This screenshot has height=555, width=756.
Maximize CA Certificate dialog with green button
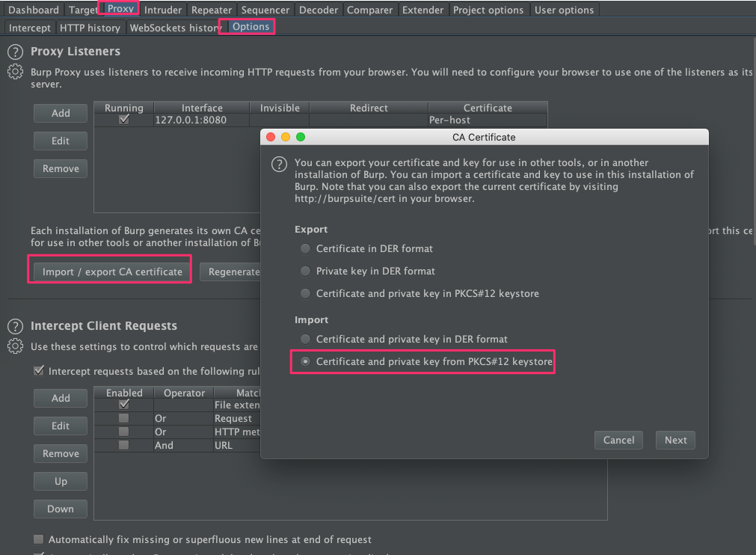[301, 137]
